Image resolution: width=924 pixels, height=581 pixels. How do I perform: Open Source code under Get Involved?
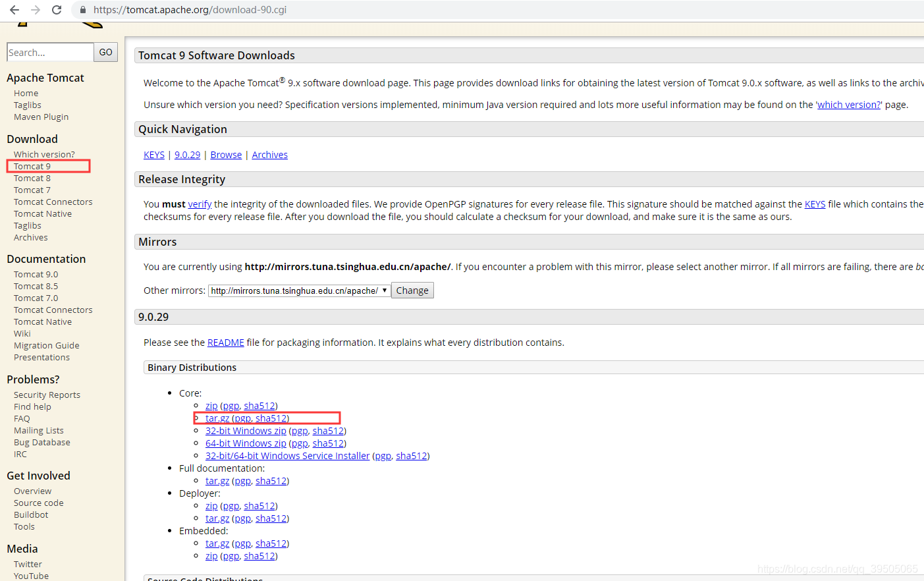[39, 503]
